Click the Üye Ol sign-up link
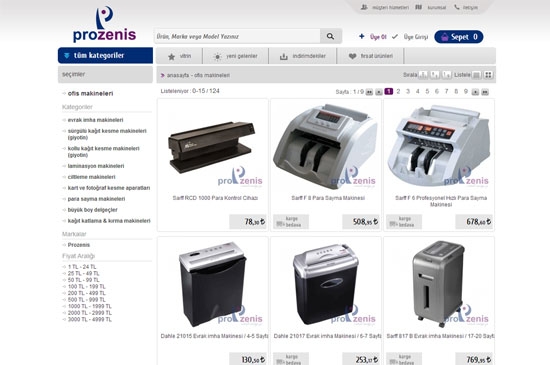Image resolution: width=550 pixels, height=365 pixels. point(378,37)
